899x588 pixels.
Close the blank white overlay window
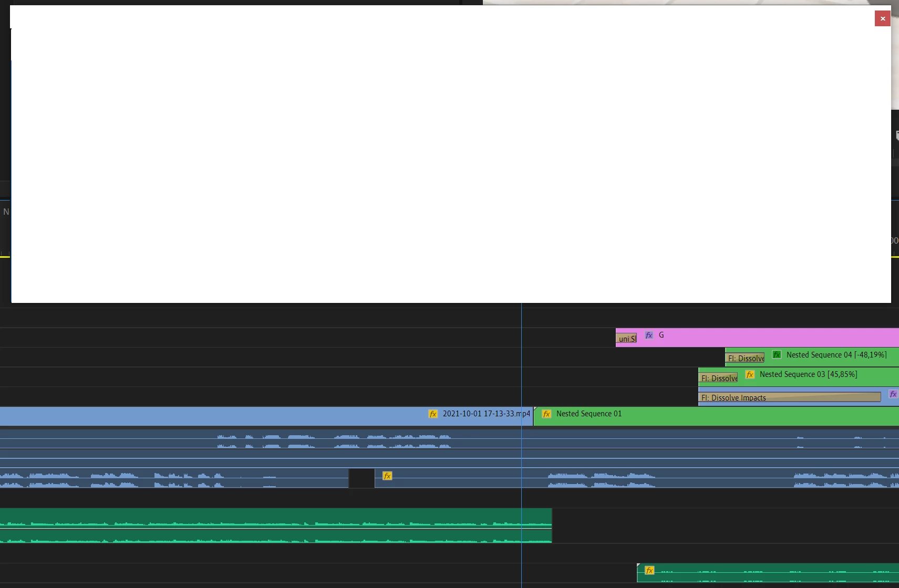pyautogui.click(x=883, y=18)
